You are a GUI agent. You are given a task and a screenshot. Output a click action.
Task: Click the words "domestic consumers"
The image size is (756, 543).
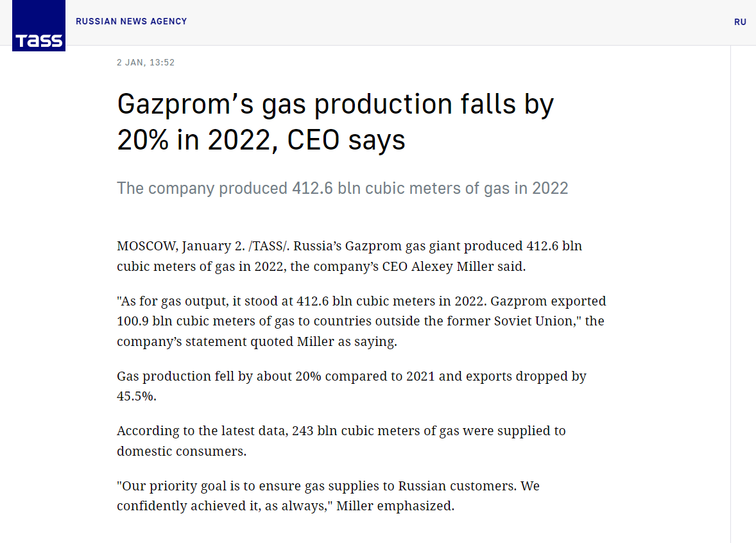click(180, 451)
